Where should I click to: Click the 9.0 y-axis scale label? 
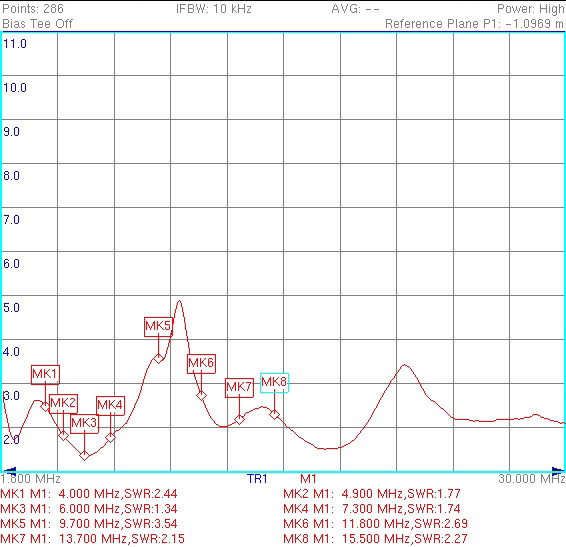12,132
